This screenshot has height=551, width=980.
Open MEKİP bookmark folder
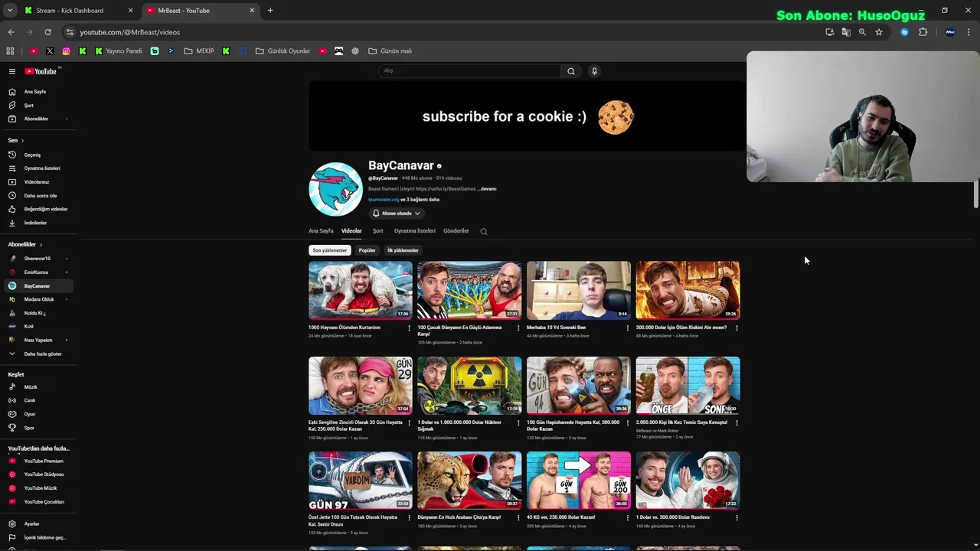click(x=199, y=51)
